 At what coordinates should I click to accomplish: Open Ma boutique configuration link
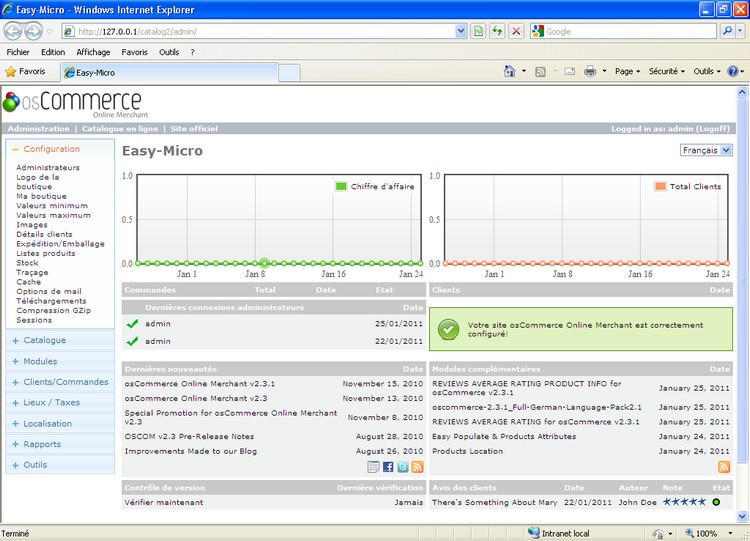click(x=41, y=196)
